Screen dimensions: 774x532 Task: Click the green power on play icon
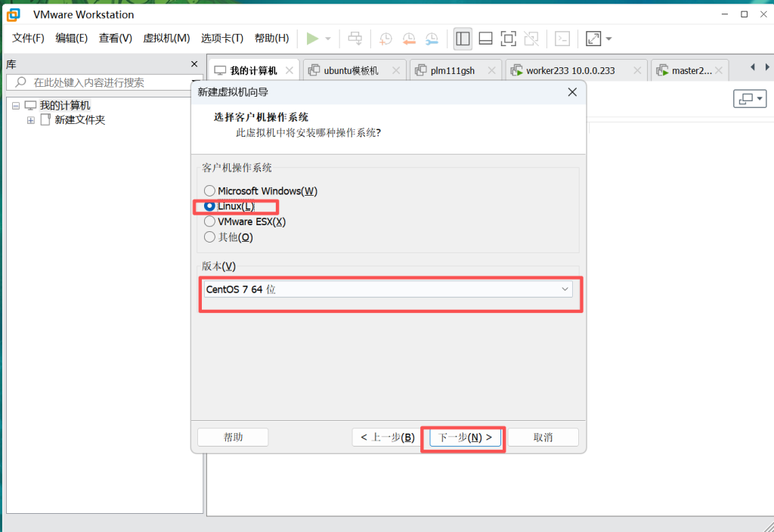(312, 39)
